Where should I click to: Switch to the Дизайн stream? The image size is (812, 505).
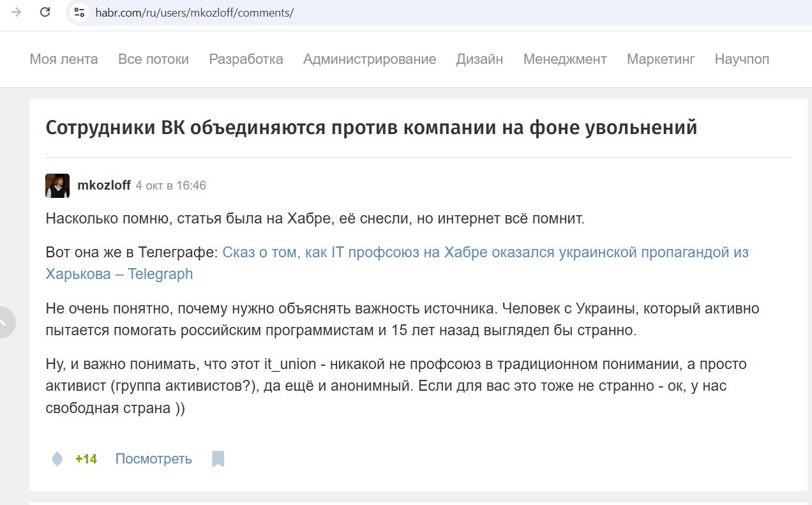tap(479, 59)
